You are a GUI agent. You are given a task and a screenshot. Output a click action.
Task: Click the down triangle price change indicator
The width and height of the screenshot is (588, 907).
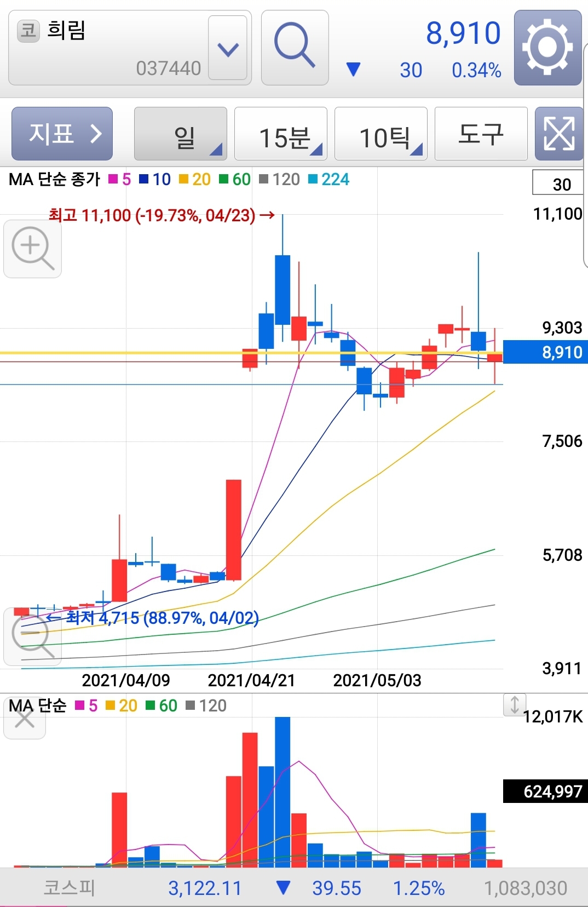pos(354,70)
